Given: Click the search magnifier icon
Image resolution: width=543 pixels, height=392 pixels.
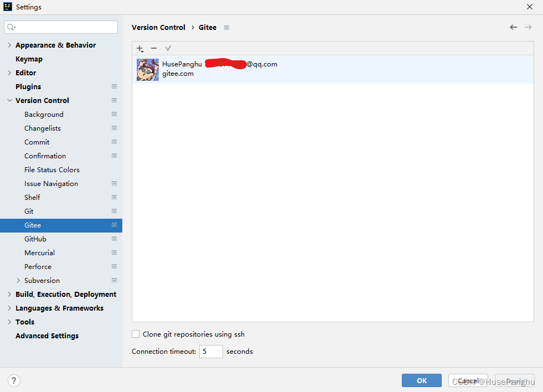Looking at the screenshot, I should tap(11, 27).
